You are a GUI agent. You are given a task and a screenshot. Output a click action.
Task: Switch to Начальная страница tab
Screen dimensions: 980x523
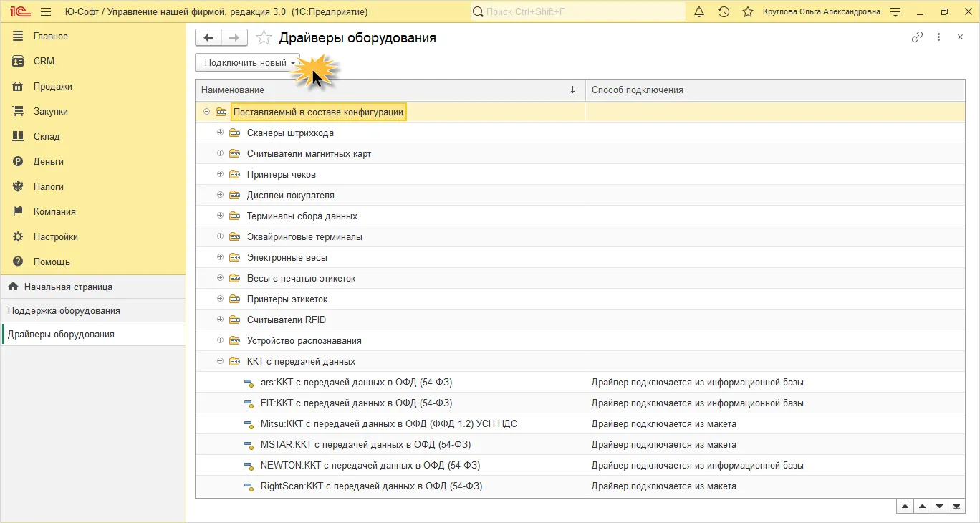(x=93, y=287)
